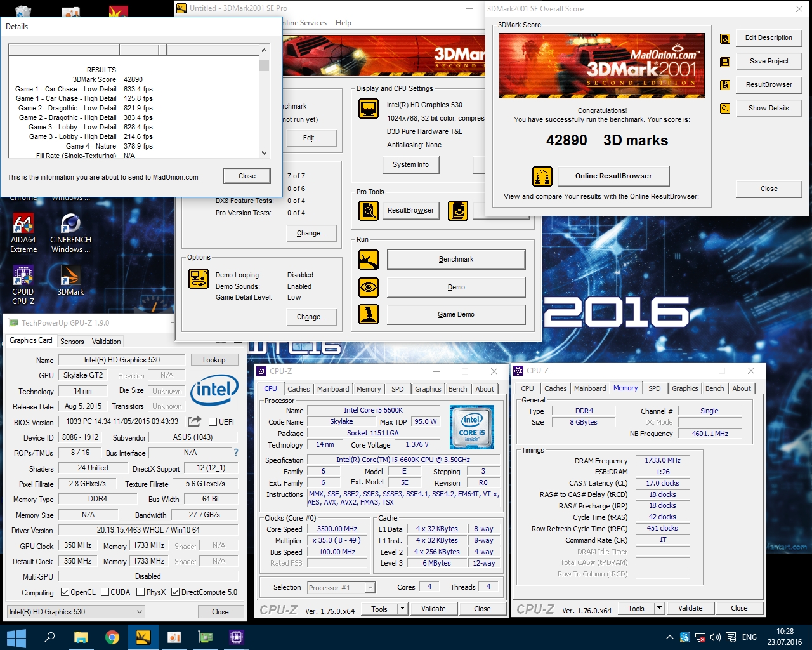The image size is (812, 650).
Task: Toggle the OpenCL checkbox in GPU-Z
Action: pyautogui.click(x=65, y=592)
